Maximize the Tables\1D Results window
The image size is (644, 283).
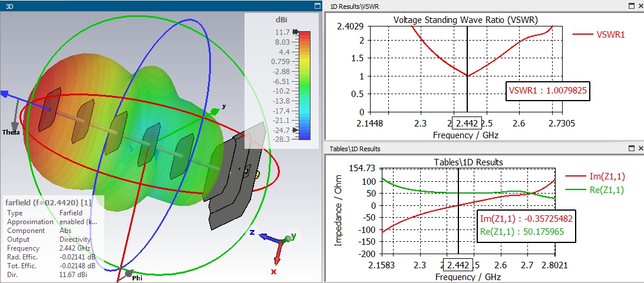coord(632,148)
